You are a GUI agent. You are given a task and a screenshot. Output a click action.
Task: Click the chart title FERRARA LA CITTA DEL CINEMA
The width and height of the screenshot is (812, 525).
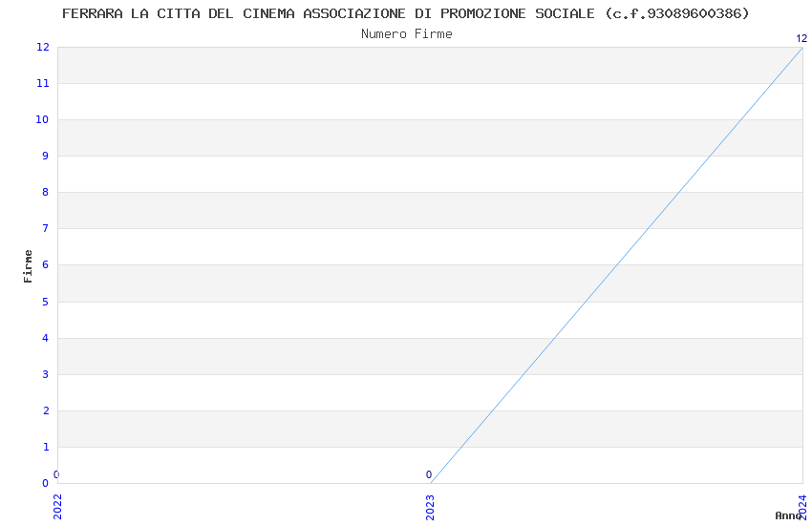pyautogui.click(x=405, y=13)
